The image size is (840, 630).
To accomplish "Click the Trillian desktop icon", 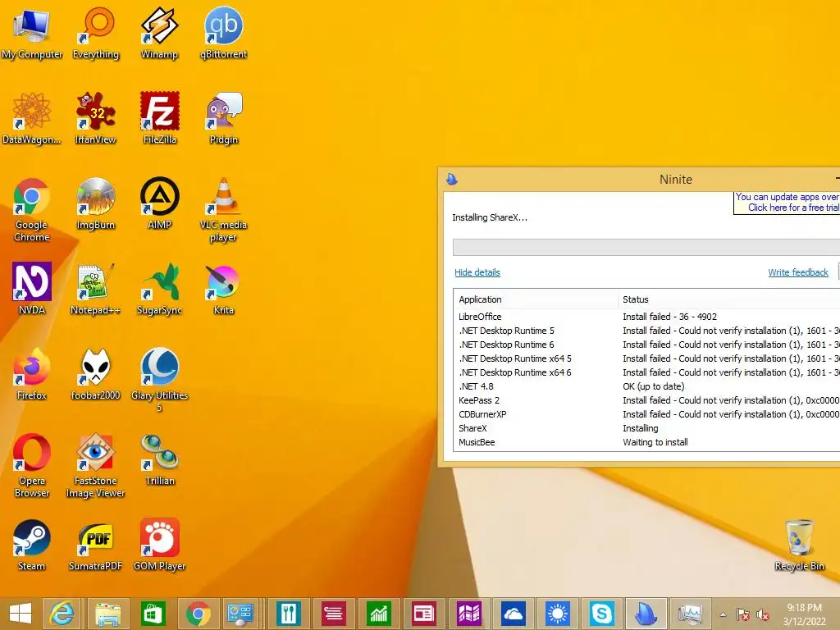I will coord(160,459).
